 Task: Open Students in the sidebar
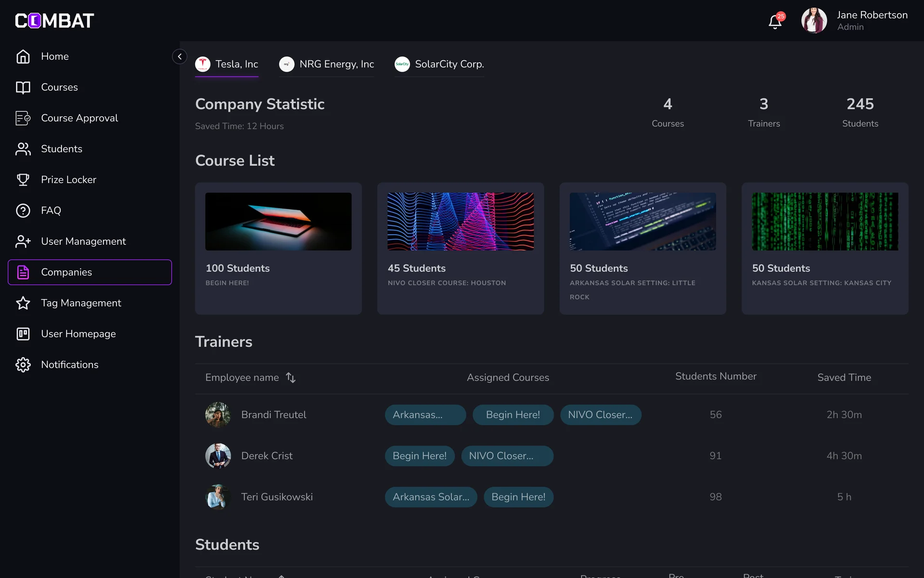90,149
